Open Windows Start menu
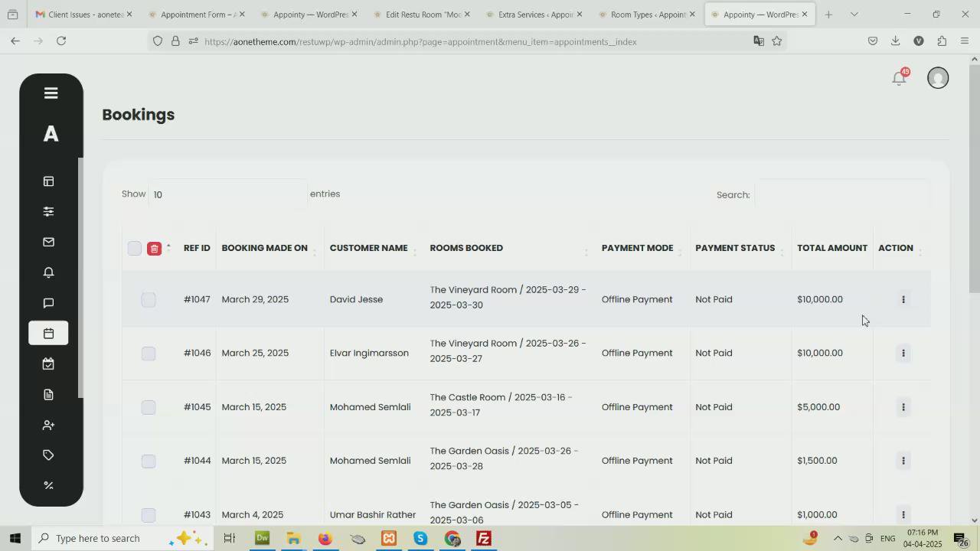 (x=15, y=539)
